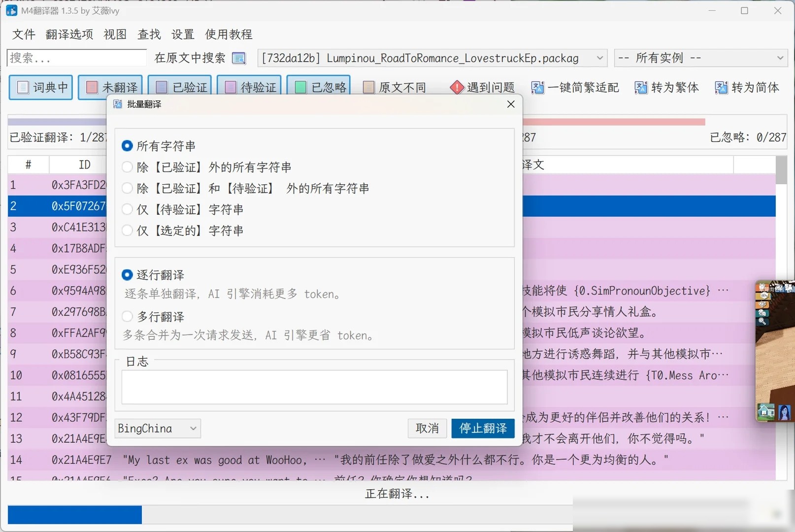The height and width of the screenshot is (532, 795).
Task: Select 仅【待验证】字符串 radio option
Action: point(127,209)
